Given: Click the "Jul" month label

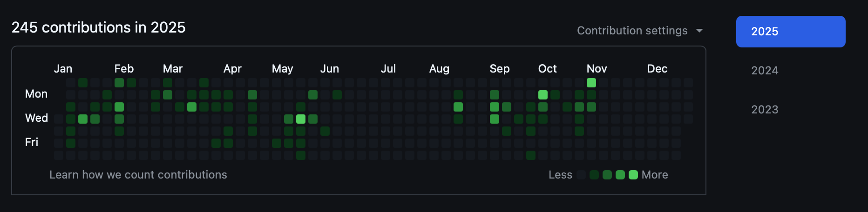Looking at the screenshot, I should click(x=388, y=69).
